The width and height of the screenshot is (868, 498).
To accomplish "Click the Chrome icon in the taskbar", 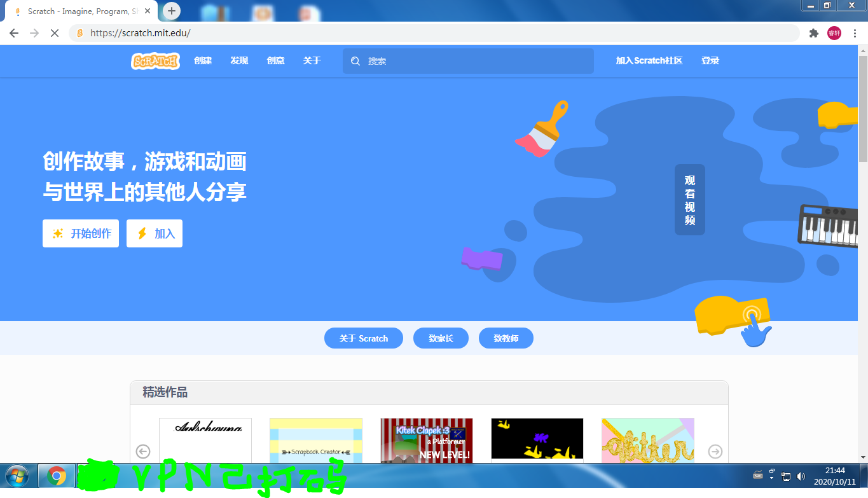I will (x=57, y=476).
